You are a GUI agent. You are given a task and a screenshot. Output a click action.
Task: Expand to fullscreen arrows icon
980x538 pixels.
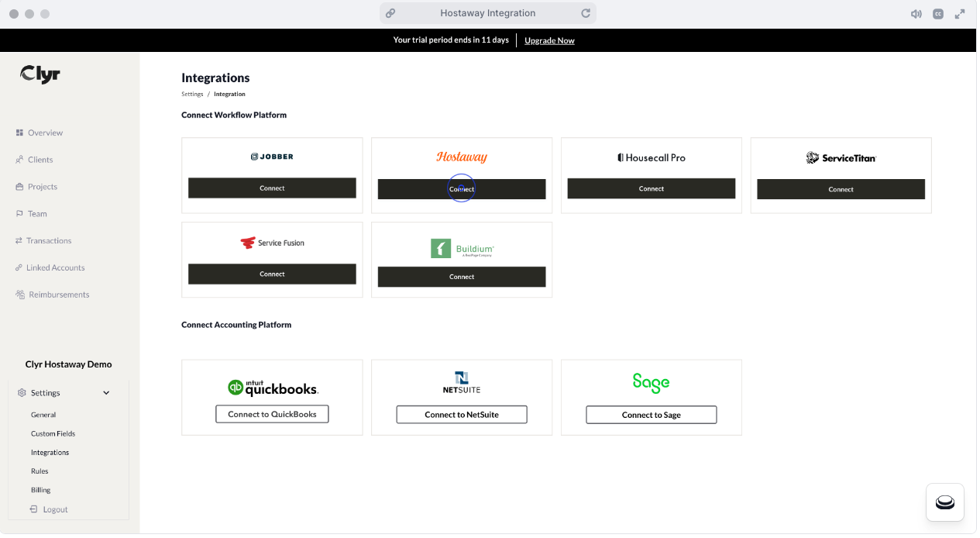[x=960, y=14]
